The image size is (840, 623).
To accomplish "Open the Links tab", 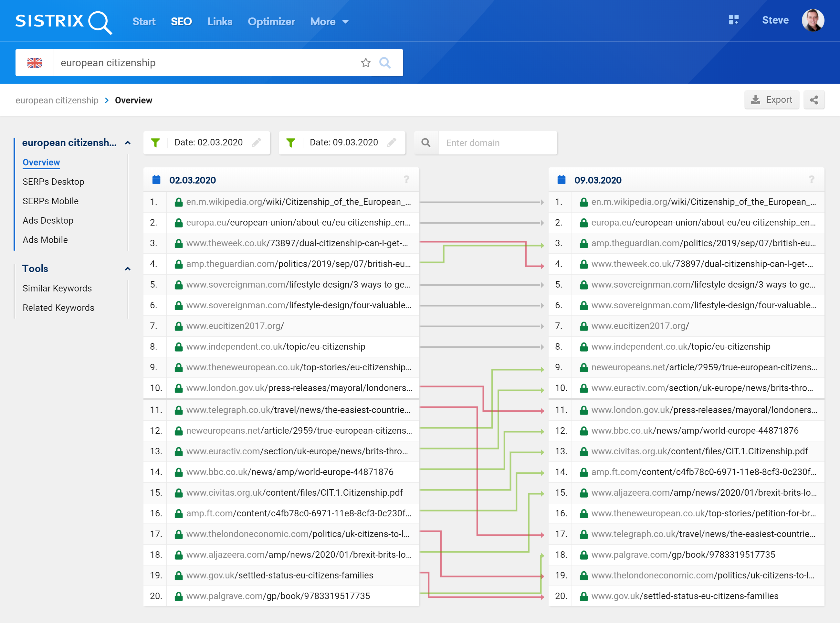I will coord(220,22).
